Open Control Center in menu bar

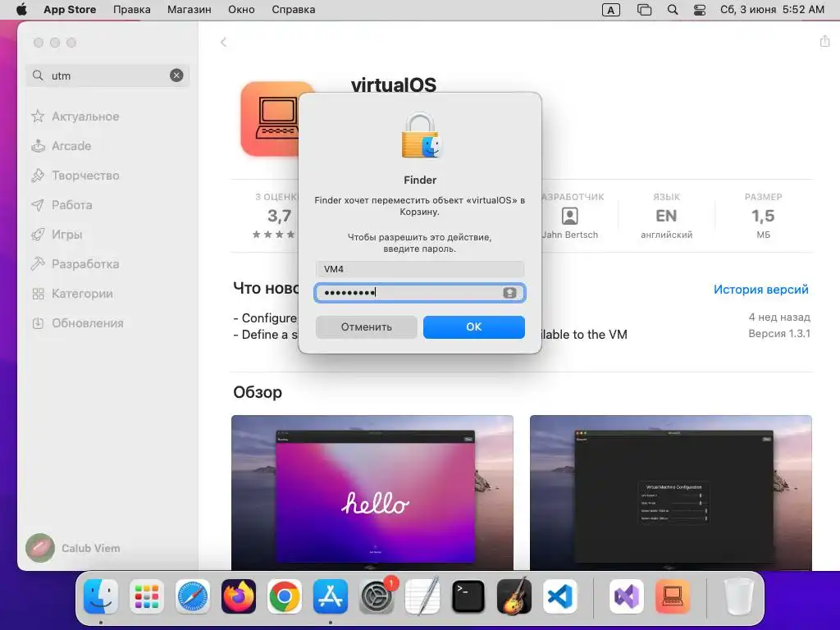700,10
